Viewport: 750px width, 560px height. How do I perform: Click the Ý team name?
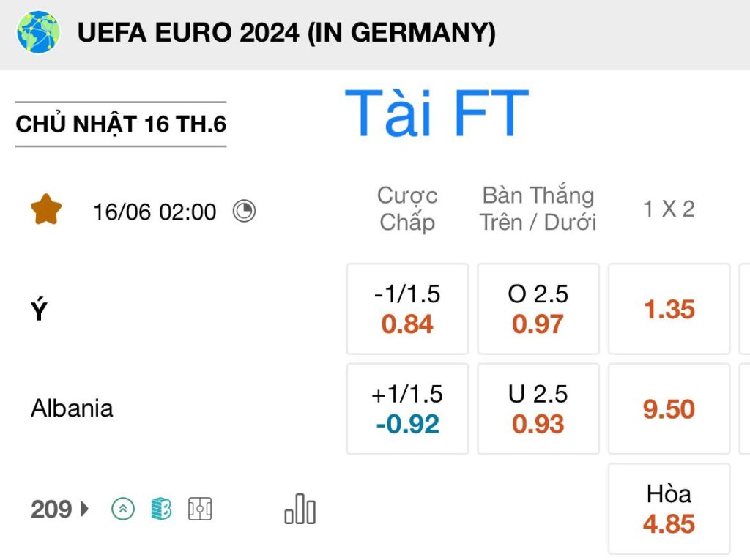point(40,310)
